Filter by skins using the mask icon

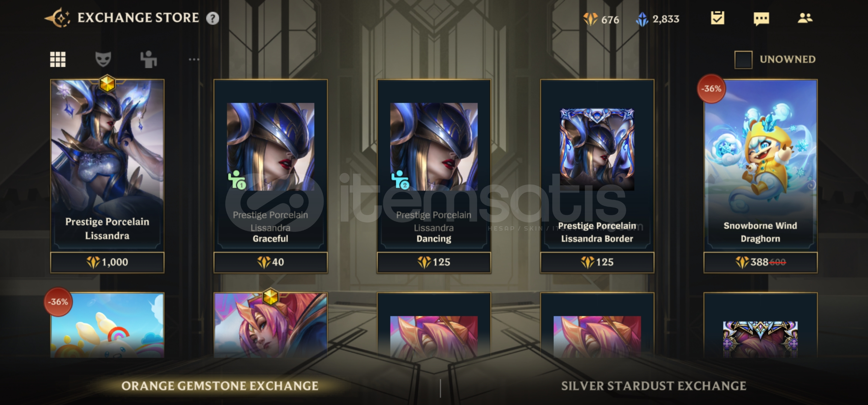pos(103,59)
